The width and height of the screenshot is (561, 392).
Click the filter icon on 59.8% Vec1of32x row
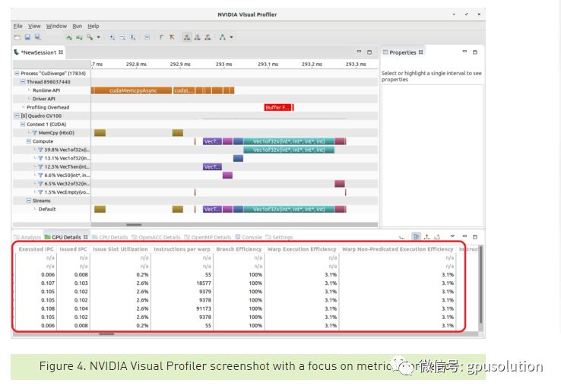(x=40, y=150)
